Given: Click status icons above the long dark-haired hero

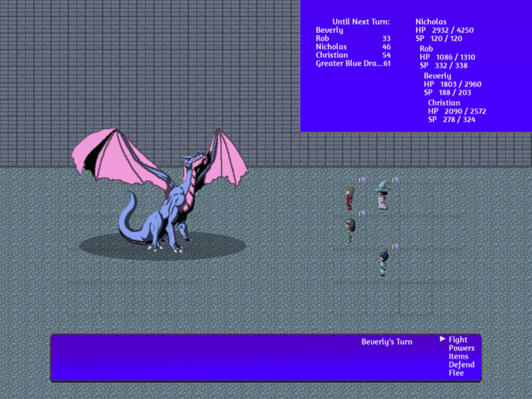Looking at the screenshot, I should point(361,214).
